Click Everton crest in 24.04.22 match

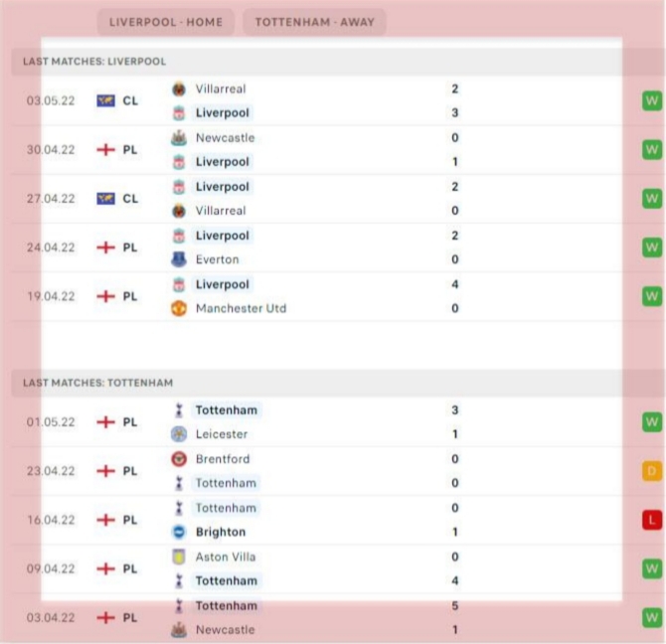(179, 259)
